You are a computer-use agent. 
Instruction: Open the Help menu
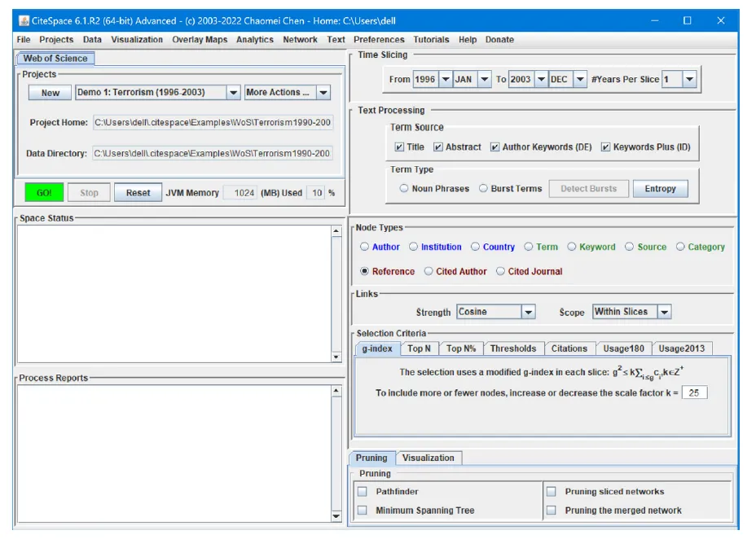(467, 40)
